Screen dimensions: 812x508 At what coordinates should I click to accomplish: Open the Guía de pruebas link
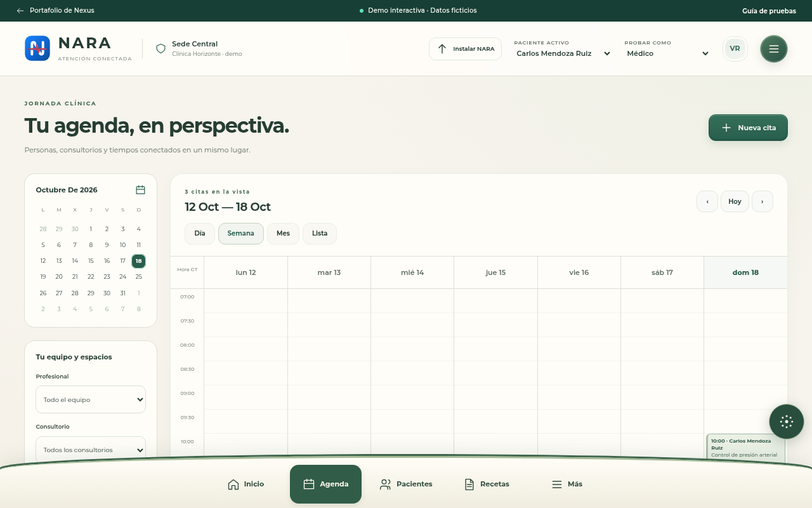coord(769,11)
